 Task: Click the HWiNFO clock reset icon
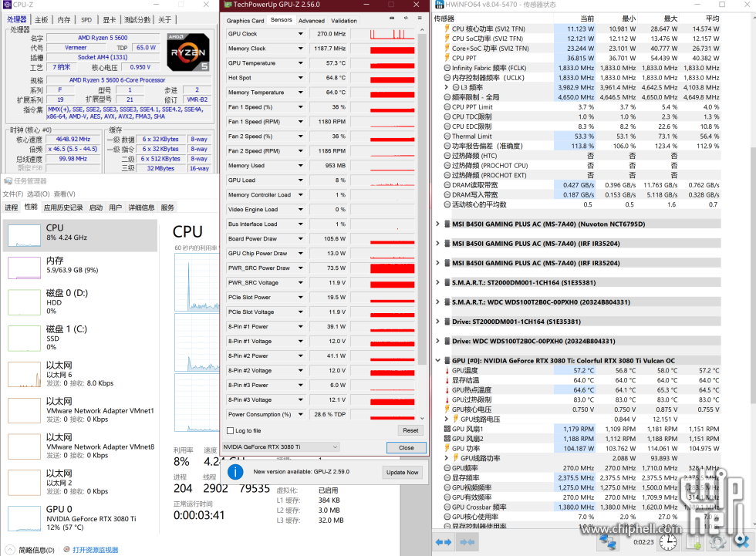pos(668,543)
